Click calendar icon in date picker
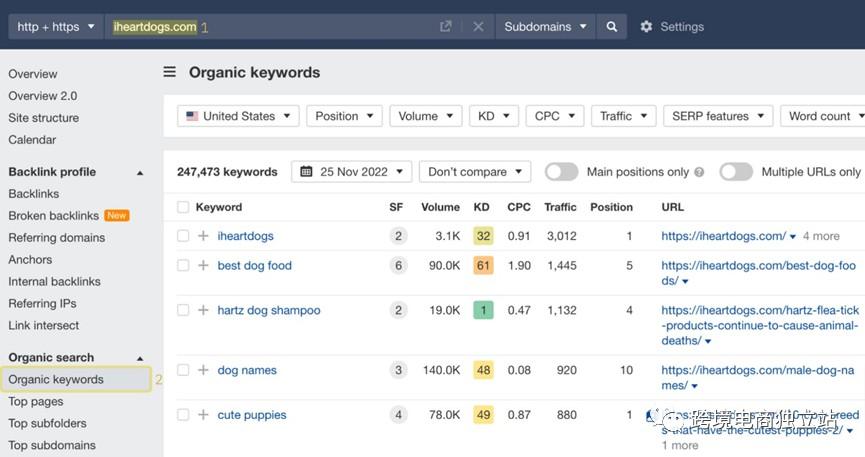This screenshot has height=457, width=865. pos(306,172)
